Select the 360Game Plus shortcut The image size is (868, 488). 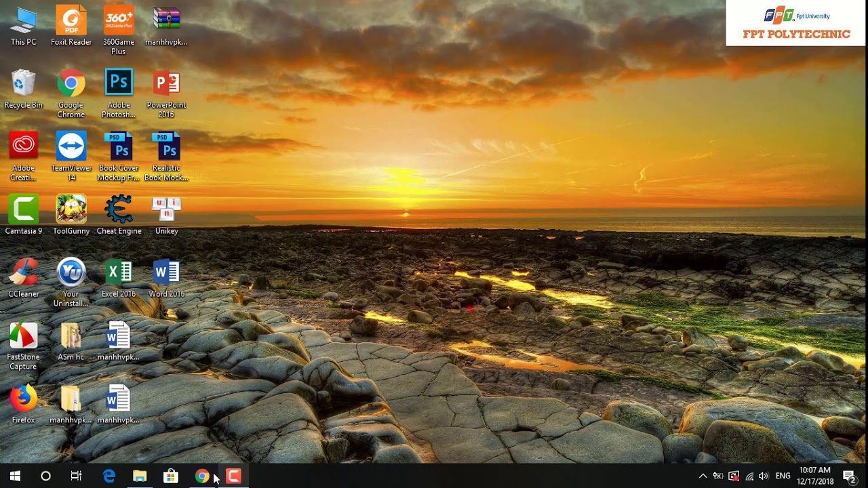[119, 31]
